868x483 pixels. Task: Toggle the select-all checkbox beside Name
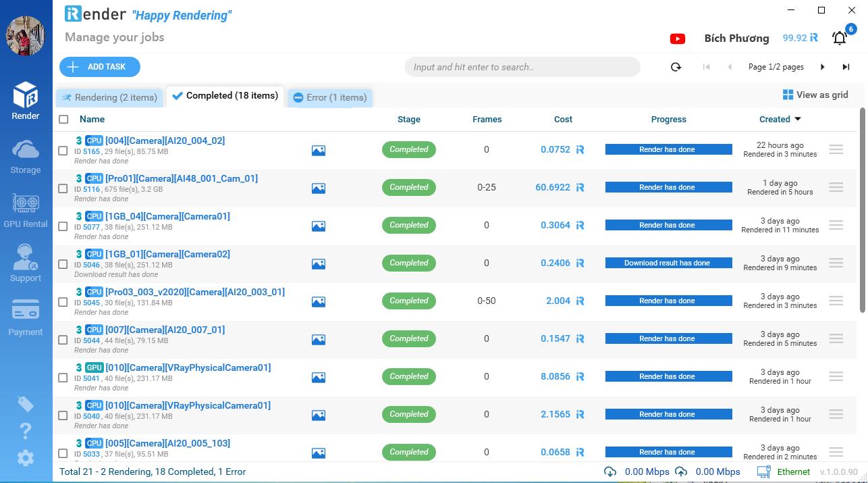click(63, 120)
